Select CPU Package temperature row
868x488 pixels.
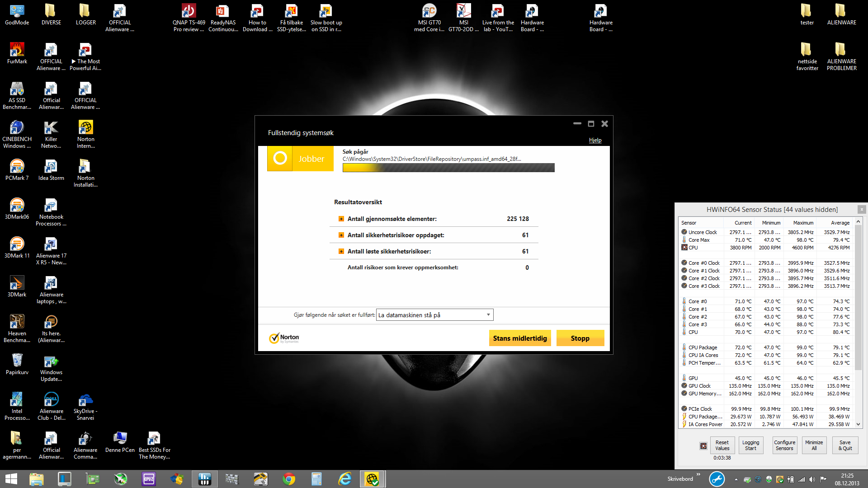(766, 347)
